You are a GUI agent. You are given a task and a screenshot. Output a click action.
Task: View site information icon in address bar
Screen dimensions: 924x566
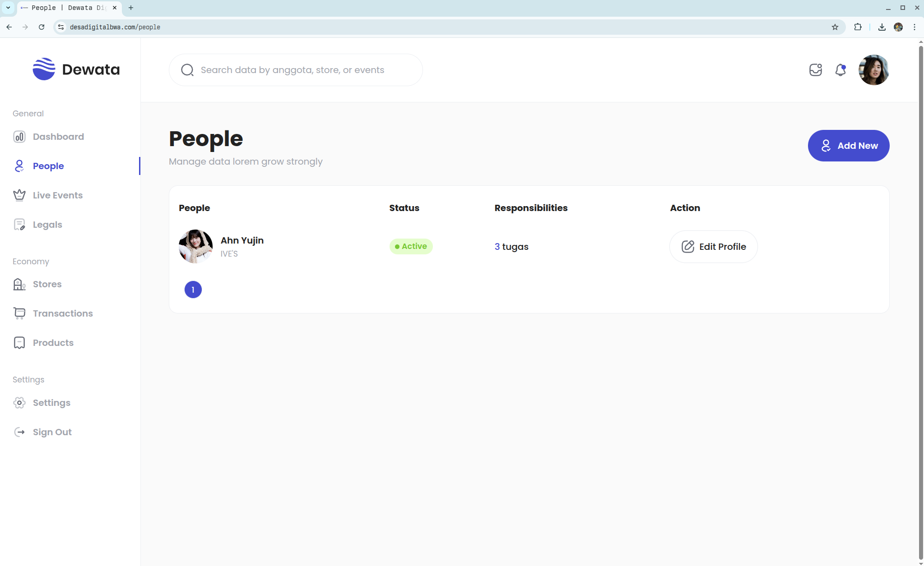point(61,27)
